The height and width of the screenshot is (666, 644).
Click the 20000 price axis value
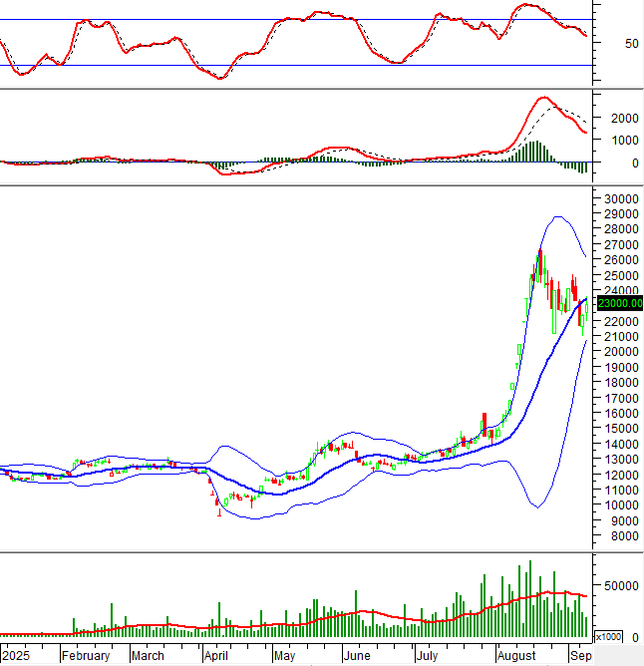pyautogui.click(x=621, y=352)
